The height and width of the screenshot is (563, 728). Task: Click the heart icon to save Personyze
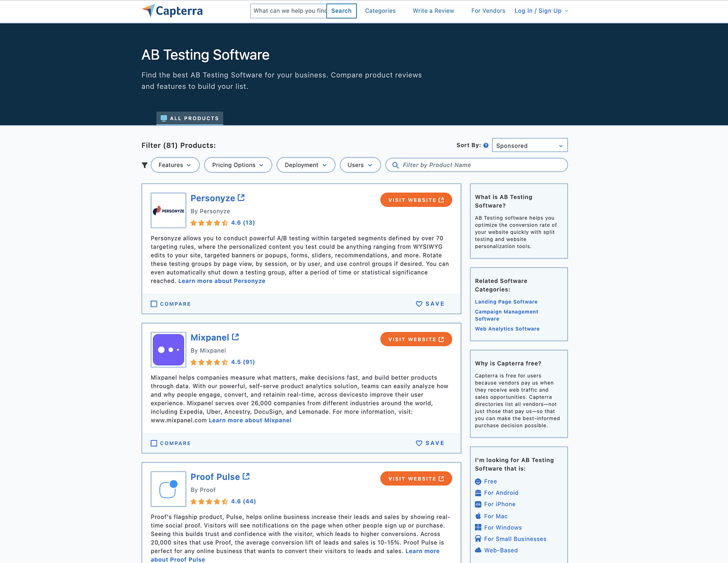click(x=419, y=304)
